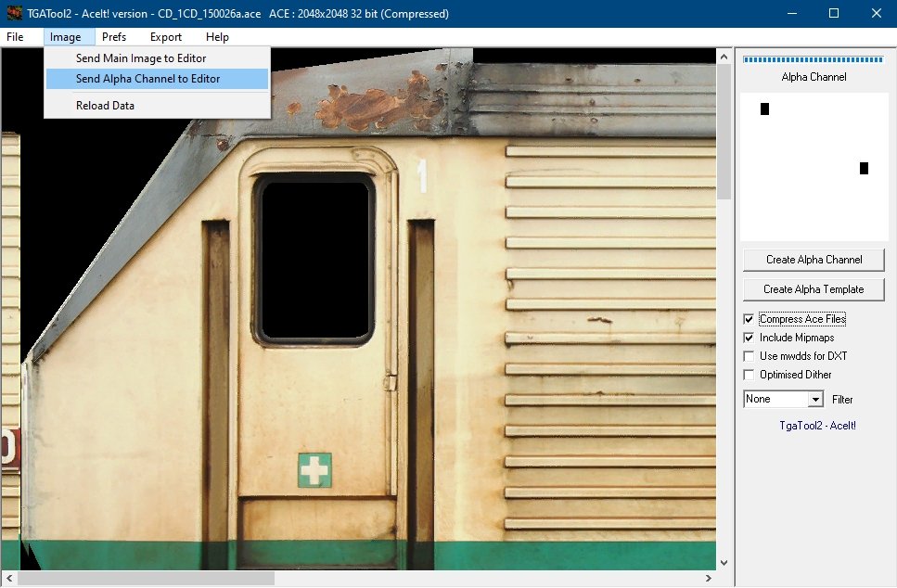The height and width of the screenshot is (588, 897).
Task: Select Reload Data menu entry
Action: coord(105,106)
